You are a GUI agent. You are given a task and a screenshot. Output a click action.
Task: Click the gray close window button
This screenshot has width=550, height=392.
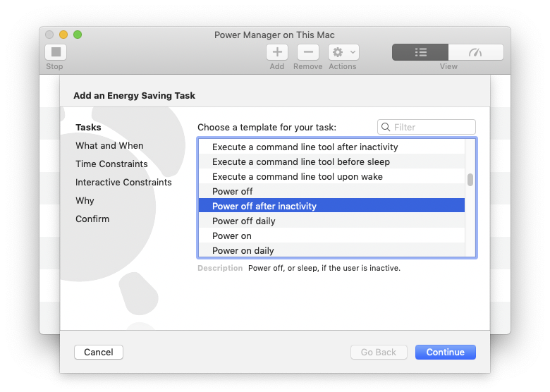pyautogui.click(x=49, y=35)
